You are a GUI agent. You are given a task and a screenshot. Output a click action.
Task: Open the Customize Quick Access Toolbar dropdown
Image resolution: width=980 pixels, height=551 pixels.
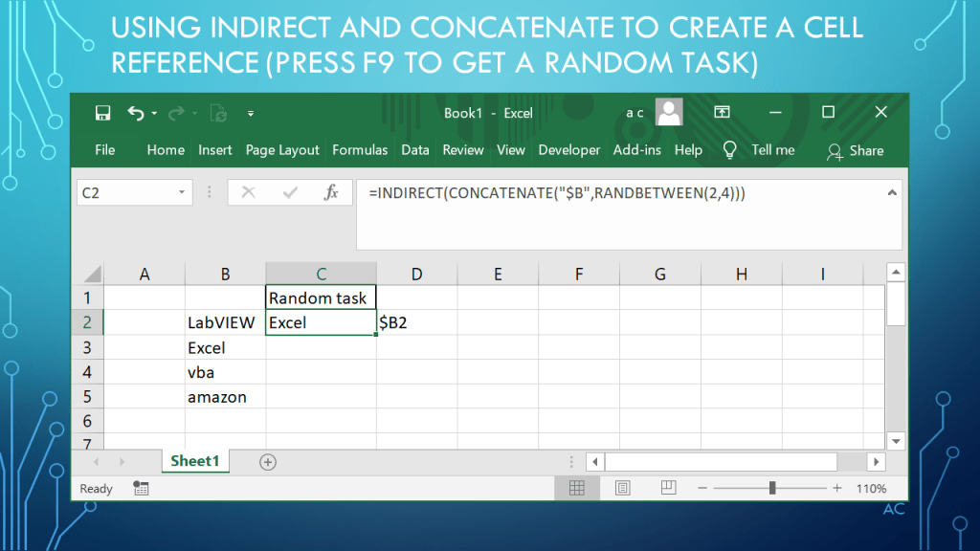click(x=251, y=114)
